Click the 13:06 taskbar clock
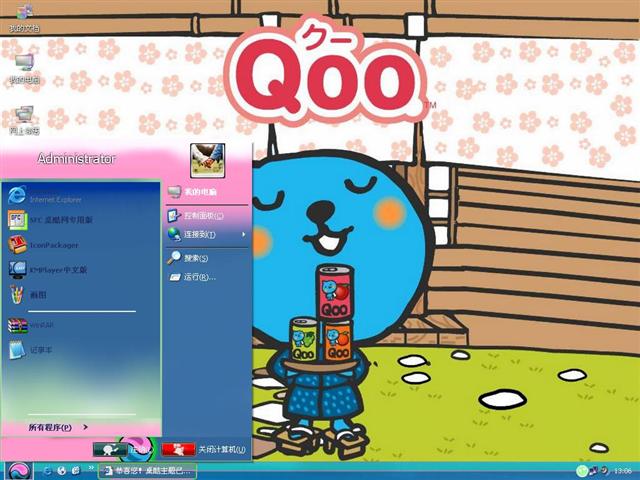Image resolution: width=640 pixels, height=480 pixels. (x=623, y=471)
